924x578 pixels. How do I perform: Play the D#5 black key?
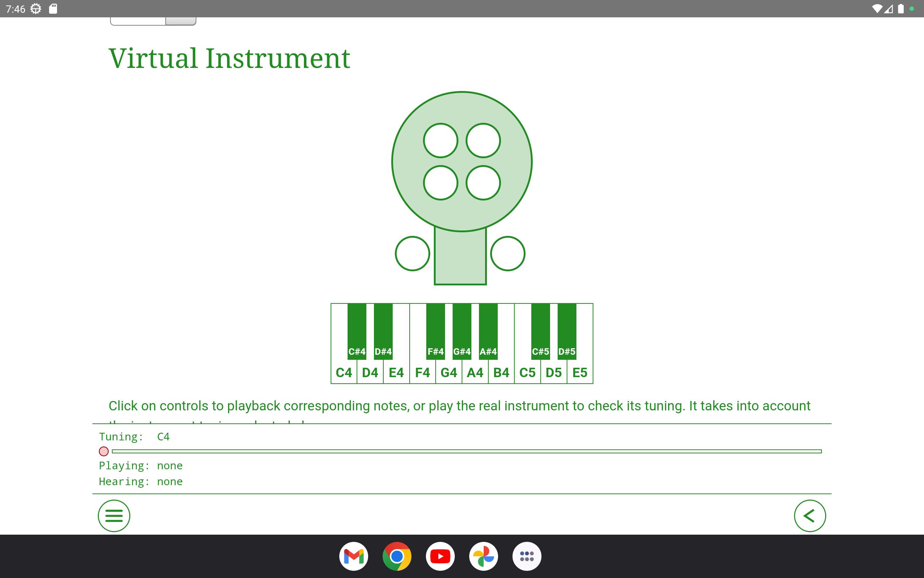coord(567,331)
